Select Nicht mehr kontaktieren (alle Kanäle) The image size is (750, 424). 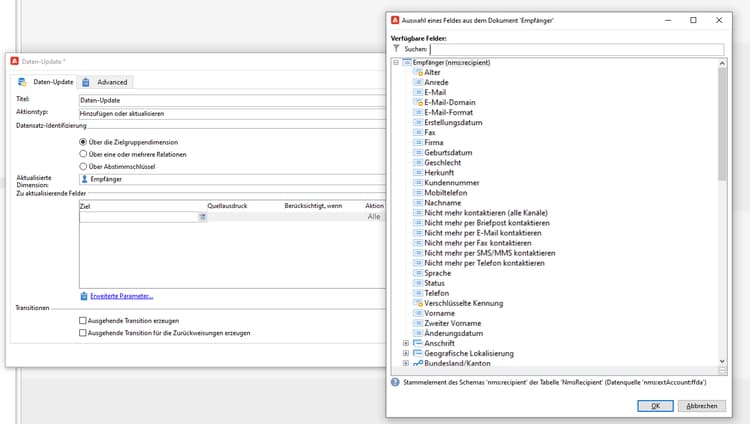click(x=486, y=213)
